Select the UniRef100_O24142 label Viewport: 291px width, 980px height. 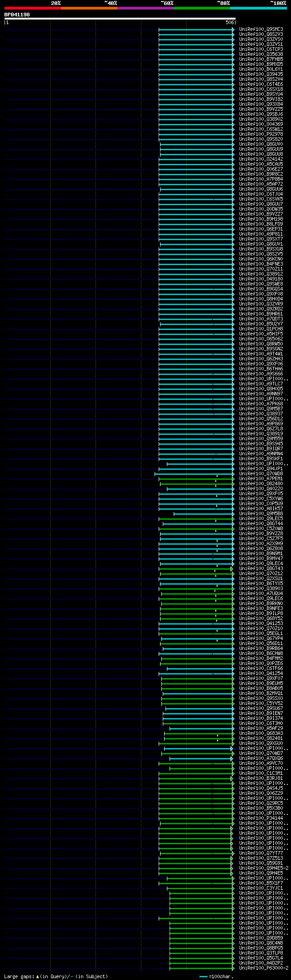click(261, 159)
